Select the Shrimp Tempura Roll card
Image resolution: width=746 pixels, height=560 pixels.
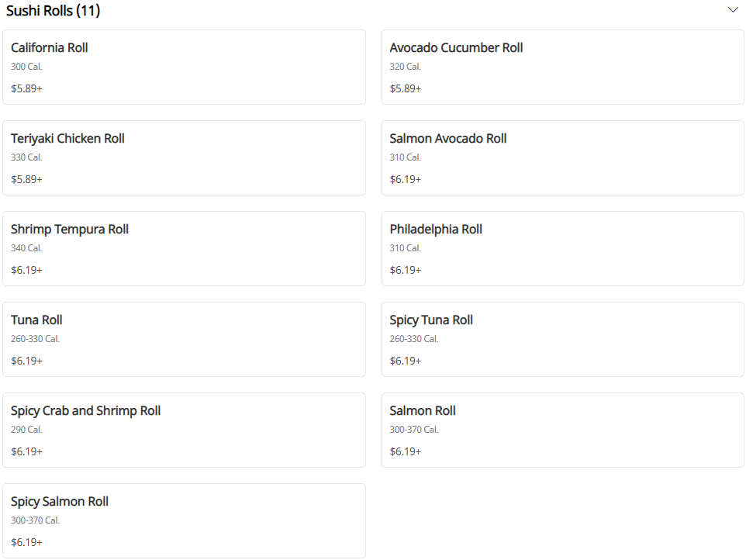(x=184, y=248)
